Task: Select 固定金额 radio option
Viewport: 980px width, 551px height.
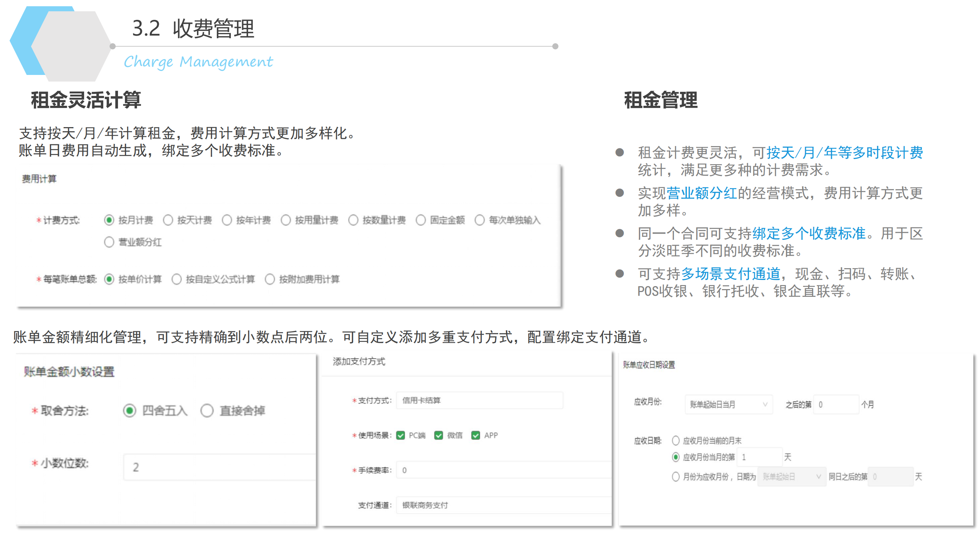Action: 420,220
